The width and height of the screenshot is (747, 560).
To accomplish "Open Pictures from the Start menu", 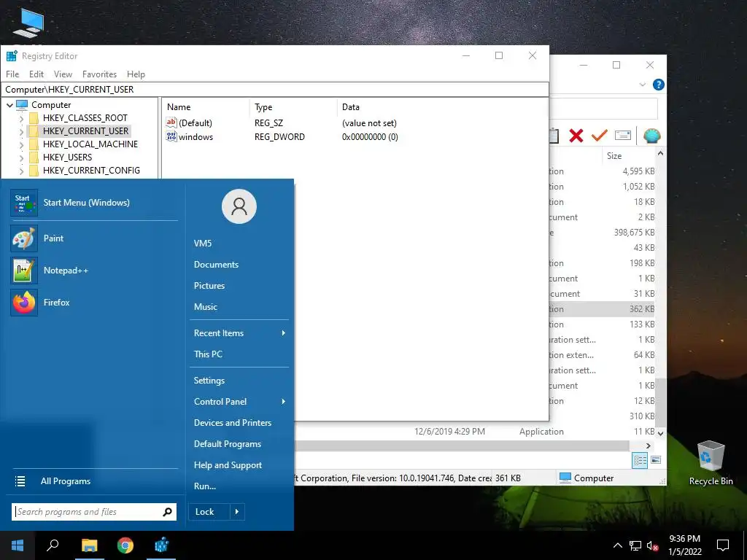I will [209, 286].
